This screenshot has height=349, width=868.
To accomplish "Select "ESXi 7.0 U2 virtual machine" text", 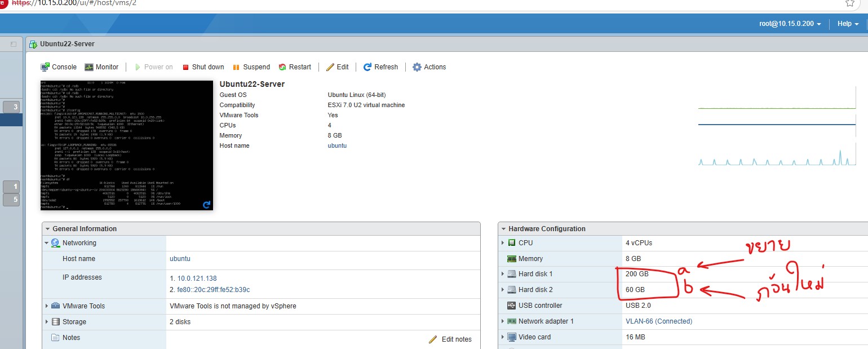I will point(366,105).
